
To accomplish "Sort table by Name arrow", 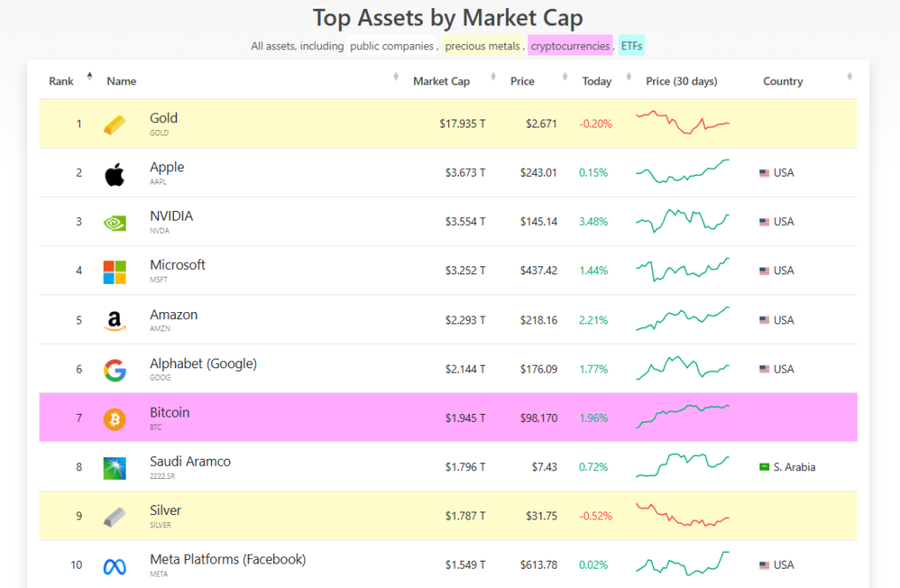I will point(395,76).
